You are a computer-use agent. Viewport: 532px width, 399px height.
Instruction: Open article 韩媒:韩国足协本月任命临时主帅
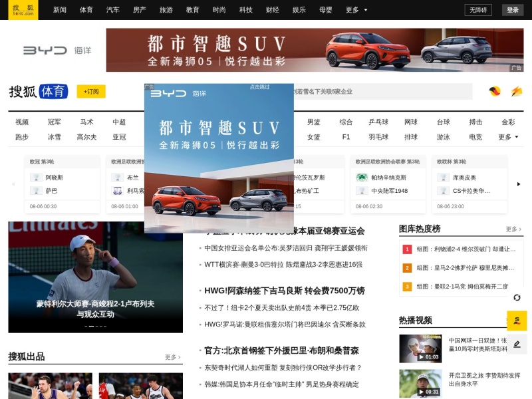(281, 384)
